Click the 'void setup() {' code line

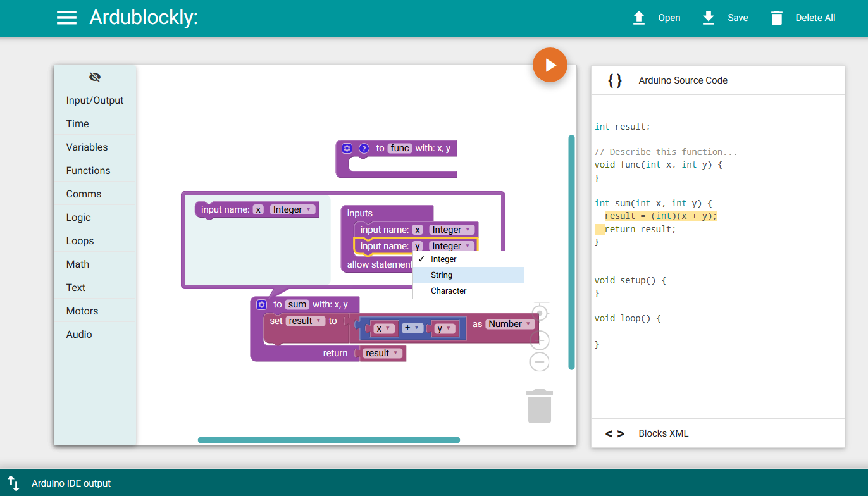pos(631,280)
